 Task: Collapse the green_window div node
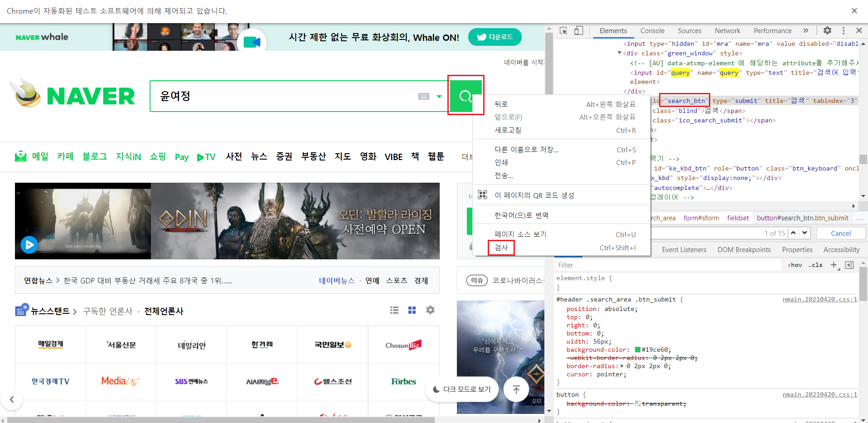[620, 53]
